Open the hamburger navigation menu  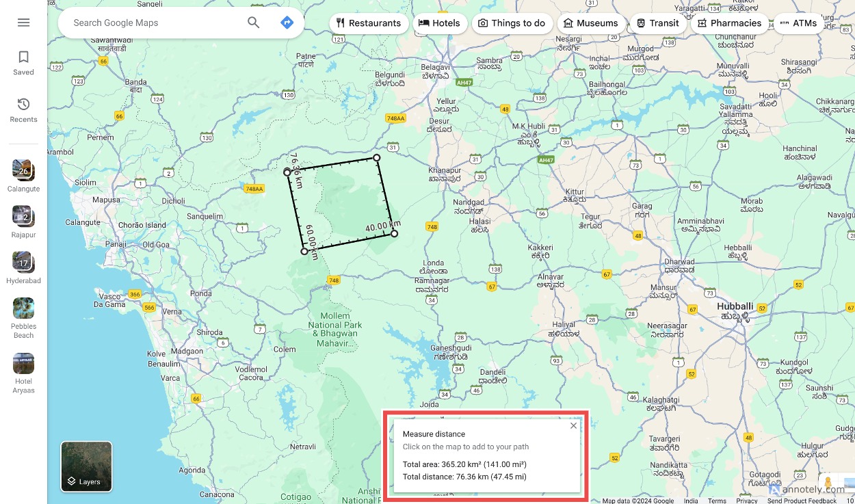click(x=23, y=22)
